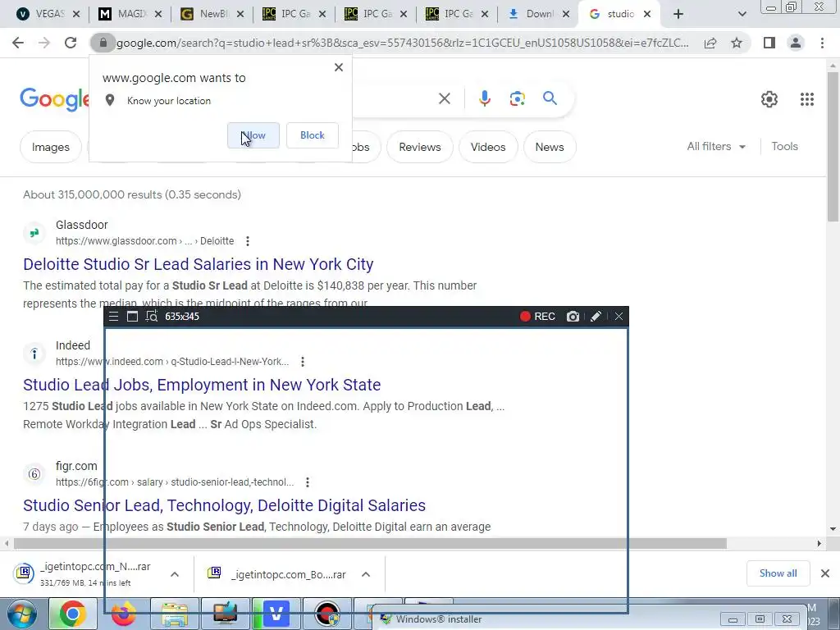Open the Google logo homepage
Viewport: 840px width, 630px height.
(x=54, y=99)
